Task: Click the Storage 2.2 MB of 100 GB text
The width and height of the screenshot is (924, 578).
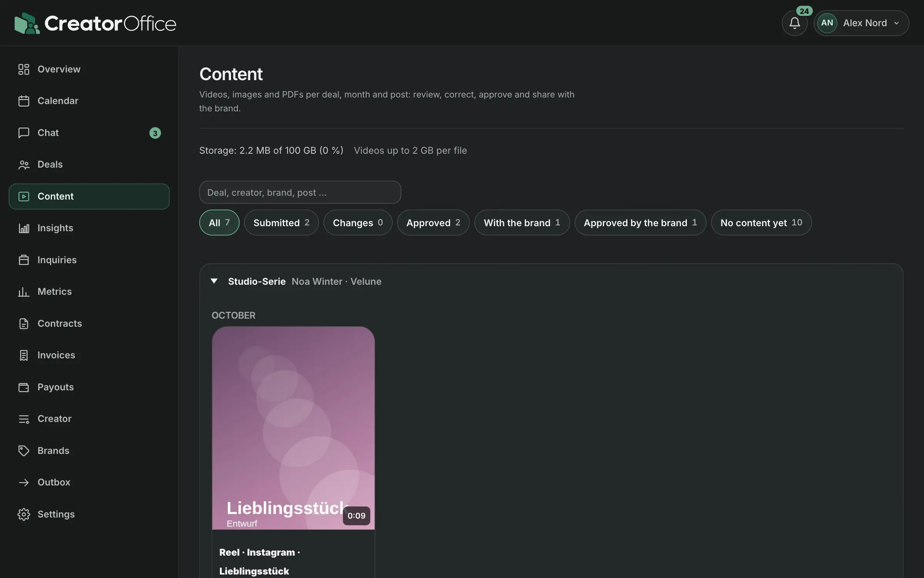Action: (271, 150)
